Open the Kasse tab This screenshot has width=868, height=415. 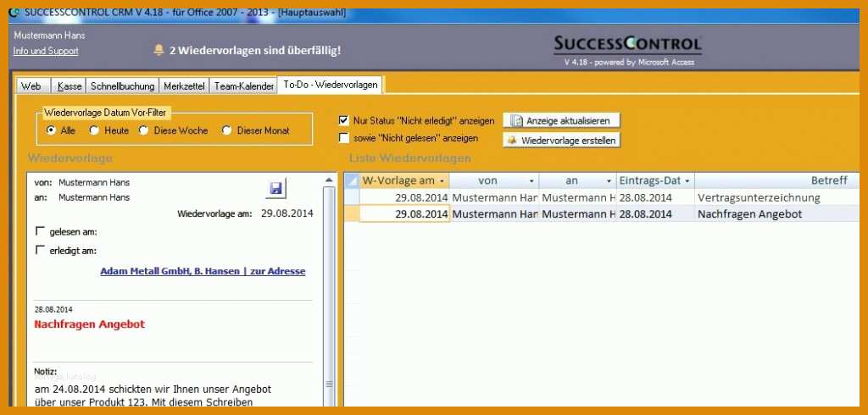point(70,86)
